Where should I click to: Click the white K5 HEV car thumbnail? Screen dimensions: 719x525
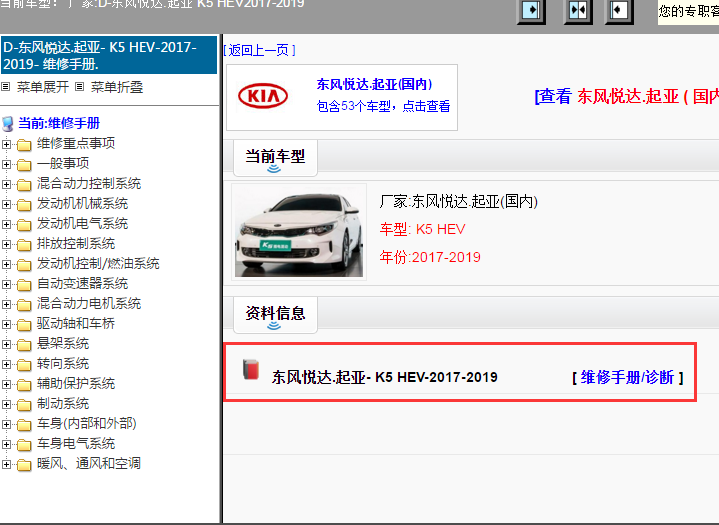[x=299, y=232]
